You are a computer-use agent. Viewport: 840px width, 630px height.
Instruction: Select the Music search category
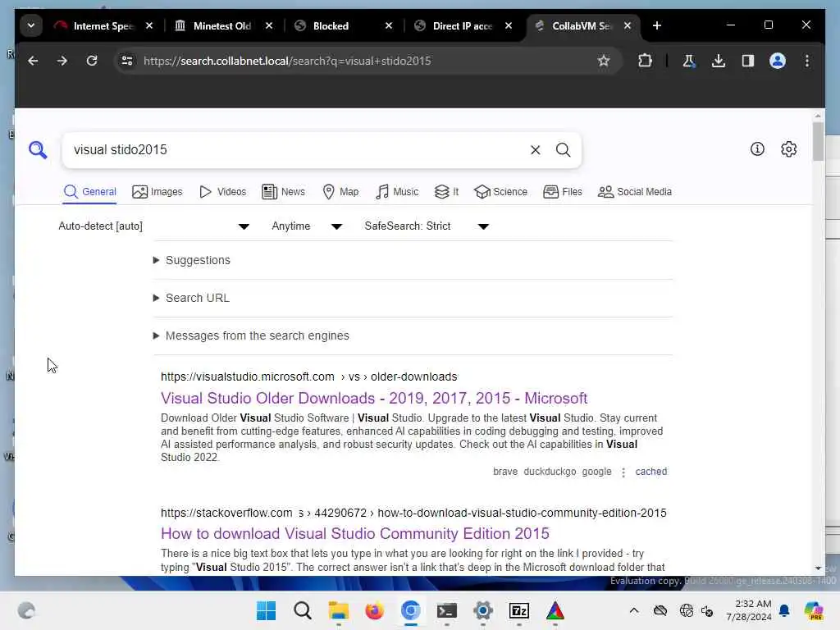pos(397,192)
